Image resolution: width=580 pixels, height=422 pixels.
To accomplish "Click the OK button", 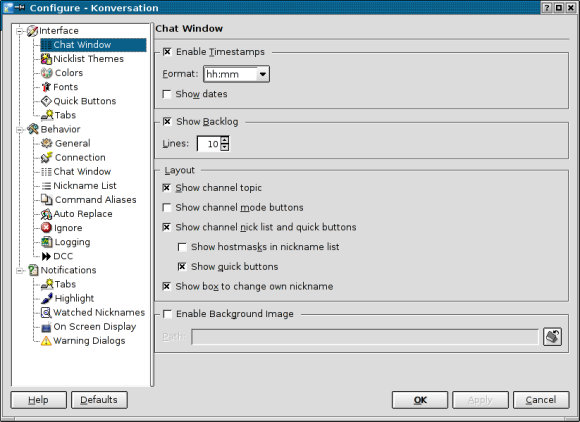I will 420,400.
